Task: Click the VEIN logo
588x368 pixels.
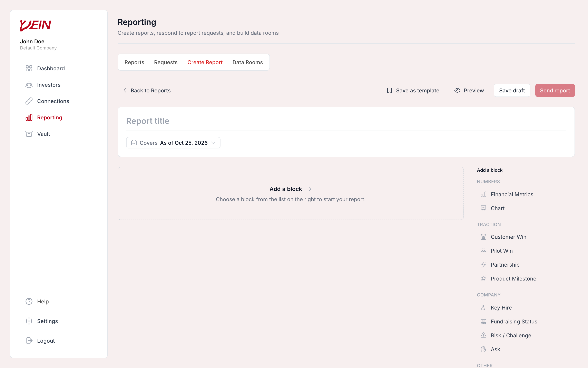Action: click(x=36, y=25)
